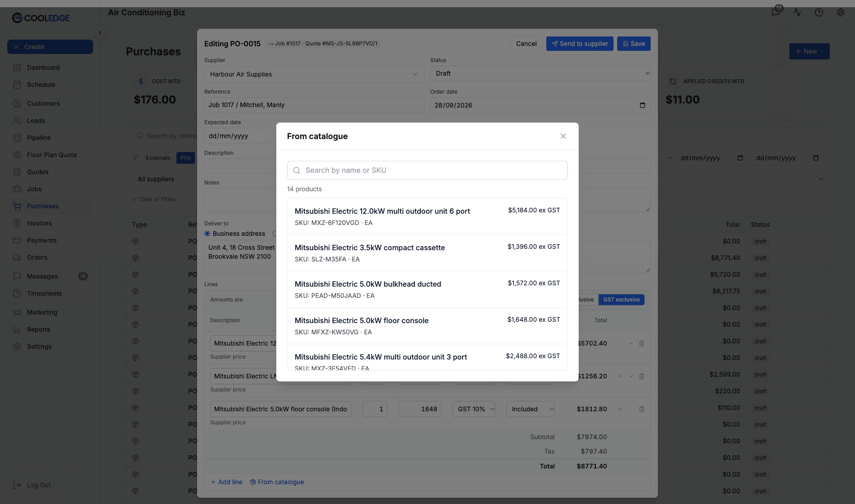Viewport: 855px width, 504px height.
Task: Click the From catalogue link
Action: click(277, 482)
